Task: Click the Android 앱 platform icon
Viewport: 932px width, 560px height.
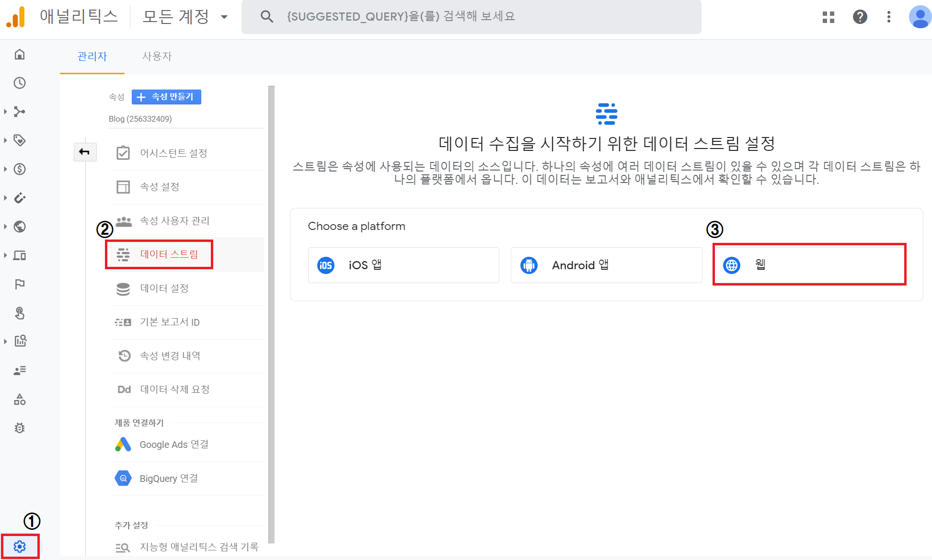Action: [529, 265]
